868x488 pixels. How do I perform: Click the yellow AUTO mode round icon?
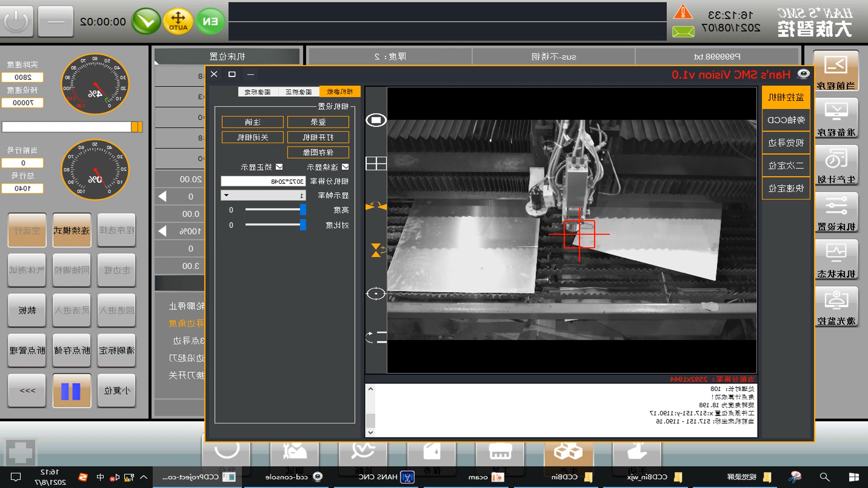(x=178, y=21)
